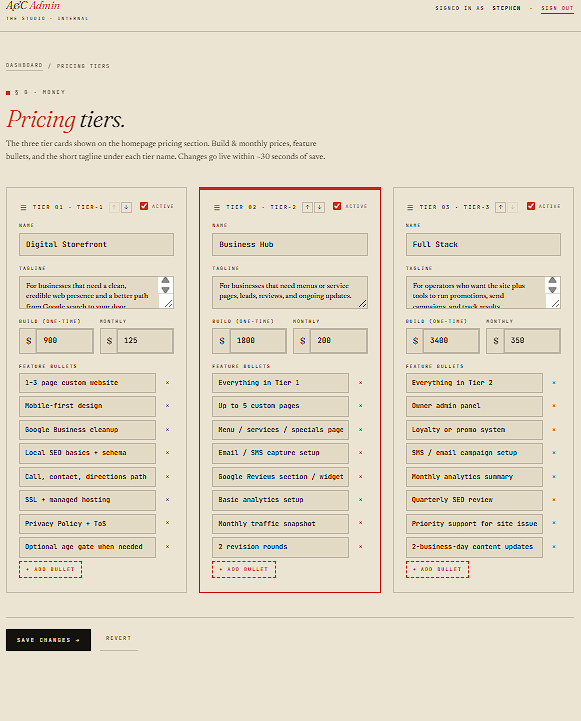The height and width of the screenshot is (721, 581).
Task: Click the Revert link
Action: click(x=119, y=638)
